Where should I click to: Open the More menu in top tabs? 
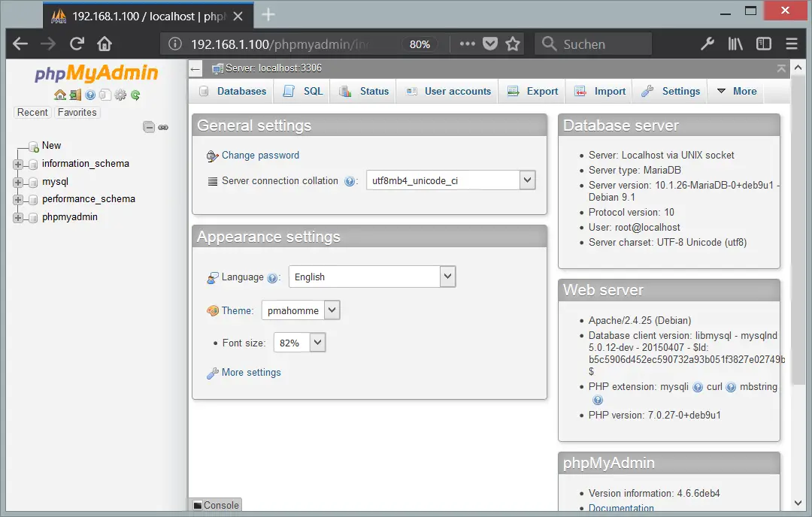pos(736,91)
